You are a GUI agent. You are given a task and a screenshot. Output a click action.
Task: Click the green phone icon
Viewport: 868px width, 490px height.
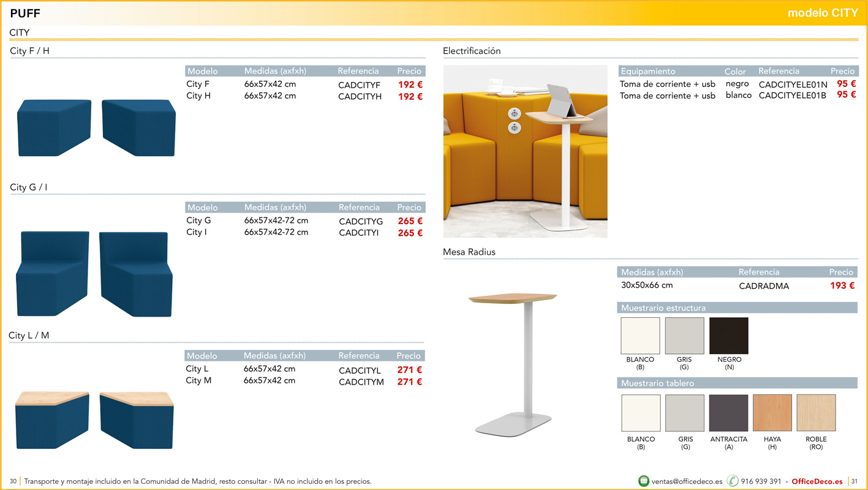(733, 481)
